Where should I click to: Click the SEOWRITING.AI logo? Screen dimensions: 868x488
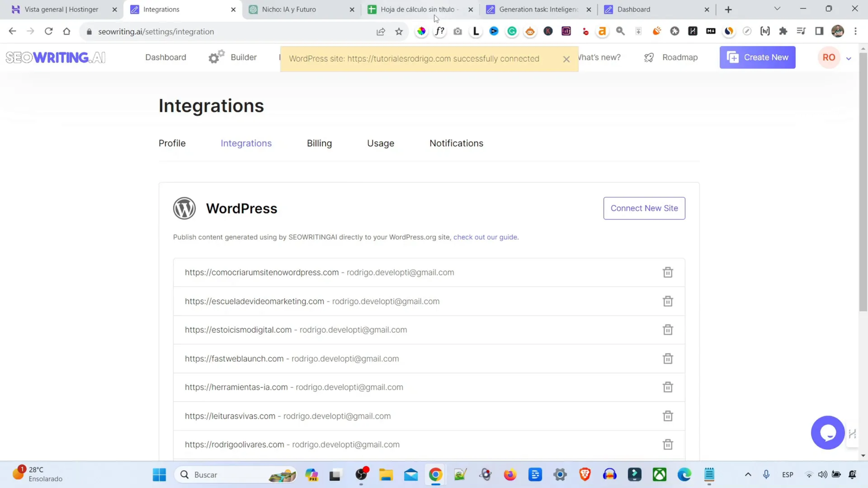55,57
